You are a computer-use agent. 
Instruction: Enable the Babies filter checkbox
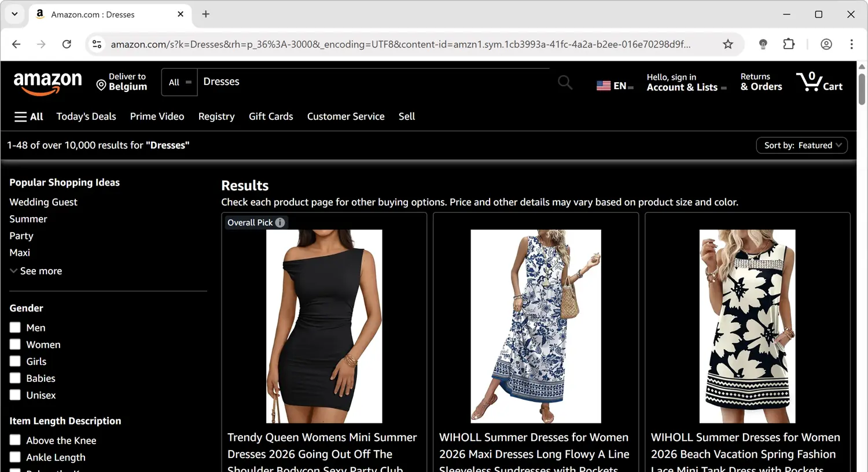15,378
